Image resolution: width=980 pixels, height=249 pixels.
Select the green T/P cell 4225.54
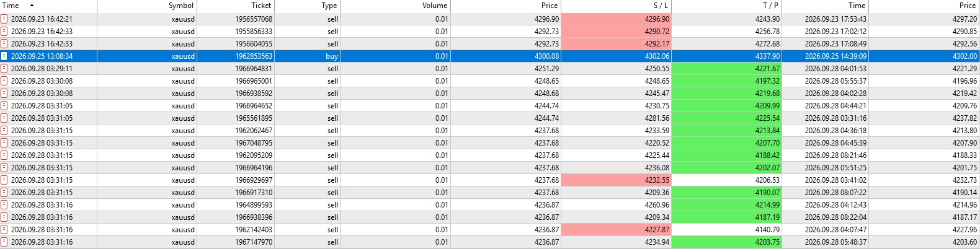726,118
